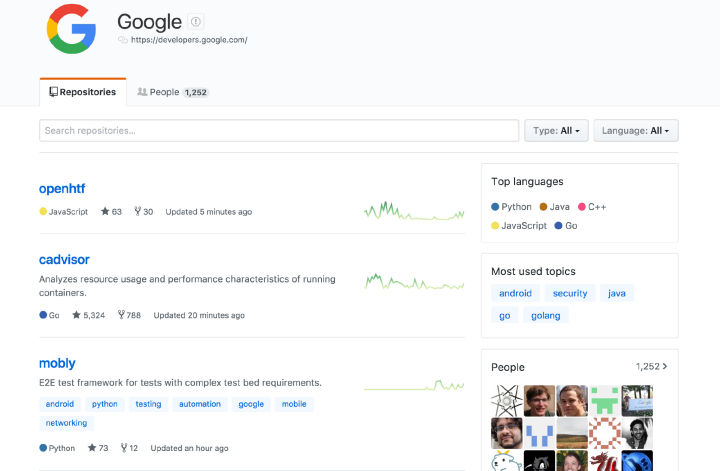Click the Google logo avatar
Image resolution: width=720 pixels, height=471 pixels.
71,28
